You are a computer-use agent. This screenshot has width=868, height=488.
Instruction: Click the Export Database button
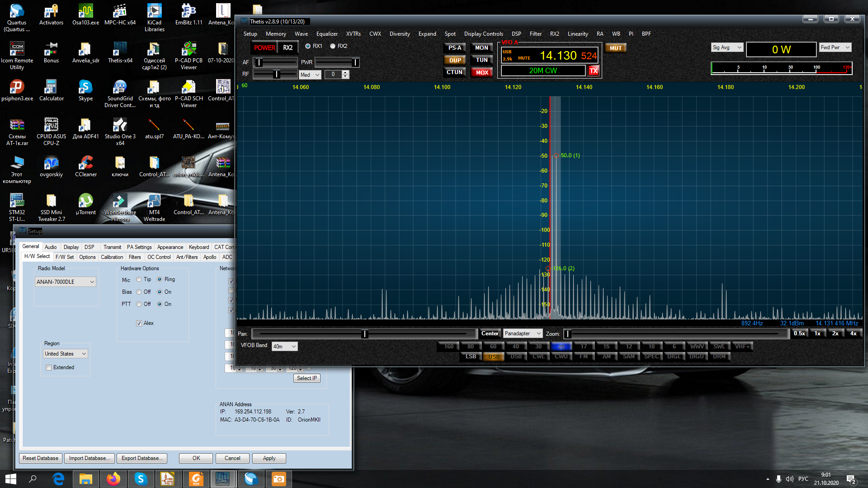142,458
